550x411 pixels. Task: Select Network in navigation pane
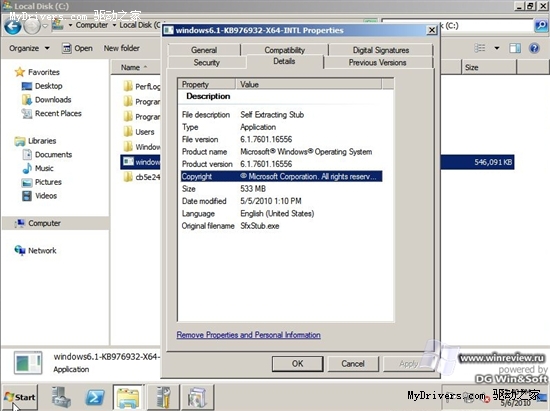click(x=35, y=250)
